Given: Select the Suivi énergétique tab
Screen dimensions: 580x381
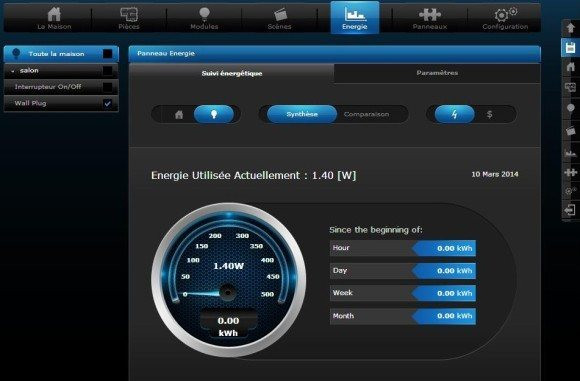Looking at the screenshot, I should (x=232, y=73).
